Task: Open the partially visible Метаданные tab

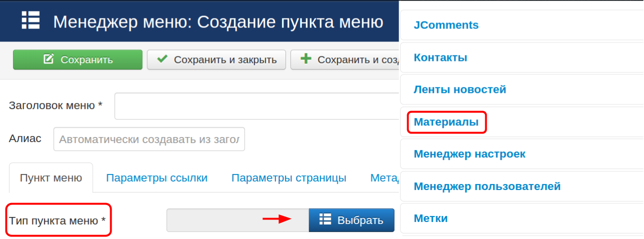Action: coord(384,178)
